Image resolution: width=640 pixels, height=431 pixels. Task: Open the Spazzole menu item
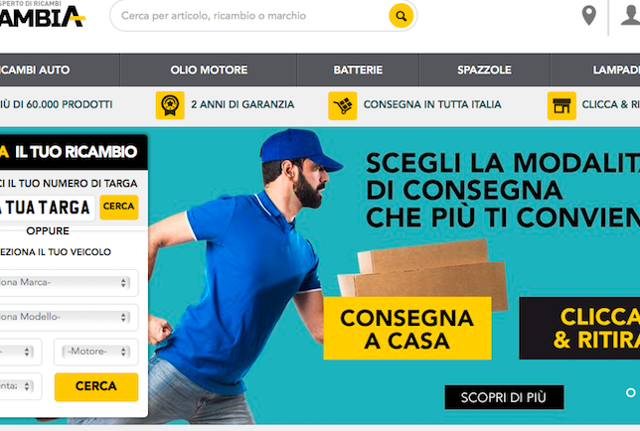(x=484, y=70)
